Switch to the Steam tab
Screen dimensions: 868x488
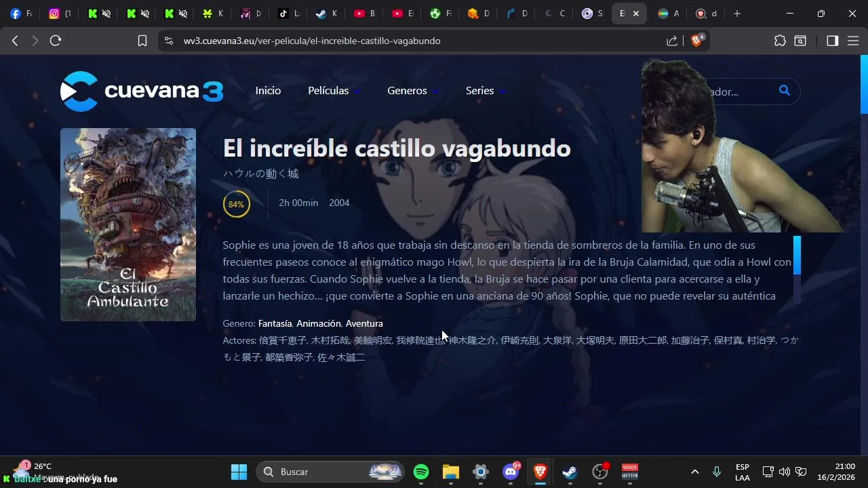pos(327,14)
